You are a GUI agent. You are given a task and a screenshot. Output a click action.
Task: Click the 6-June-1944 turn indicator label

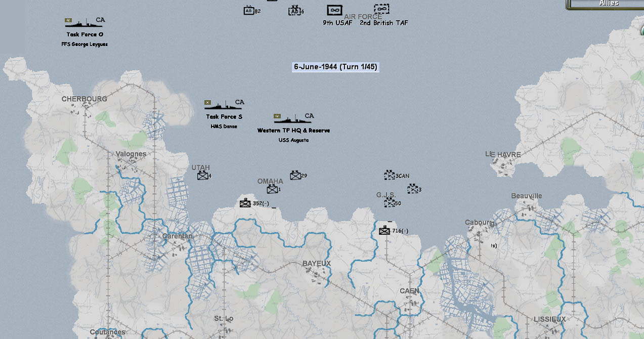(335, 67)
